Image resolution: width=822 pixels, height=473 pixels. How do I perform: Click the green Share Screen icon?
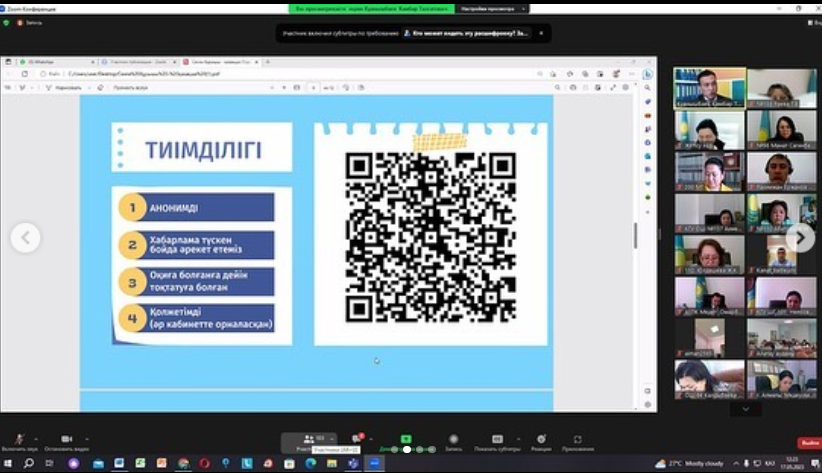coord(406,440)
